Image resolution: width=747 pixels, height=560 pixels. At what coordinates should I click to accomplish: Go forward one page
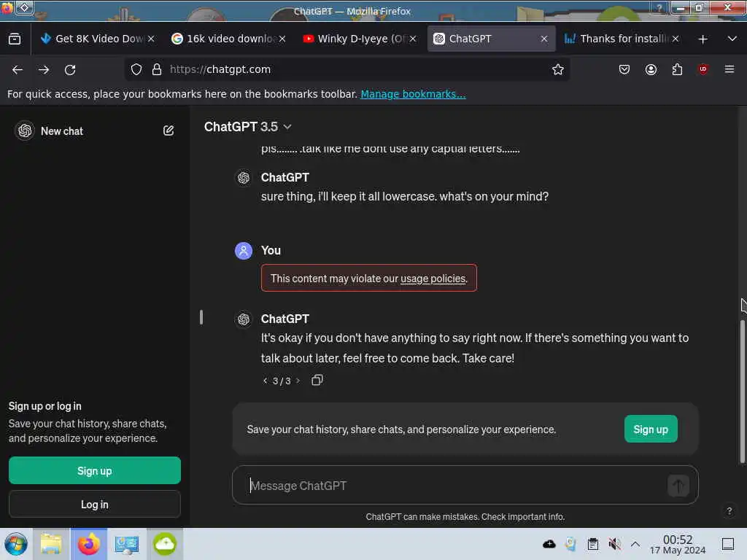tap(44, 69)
